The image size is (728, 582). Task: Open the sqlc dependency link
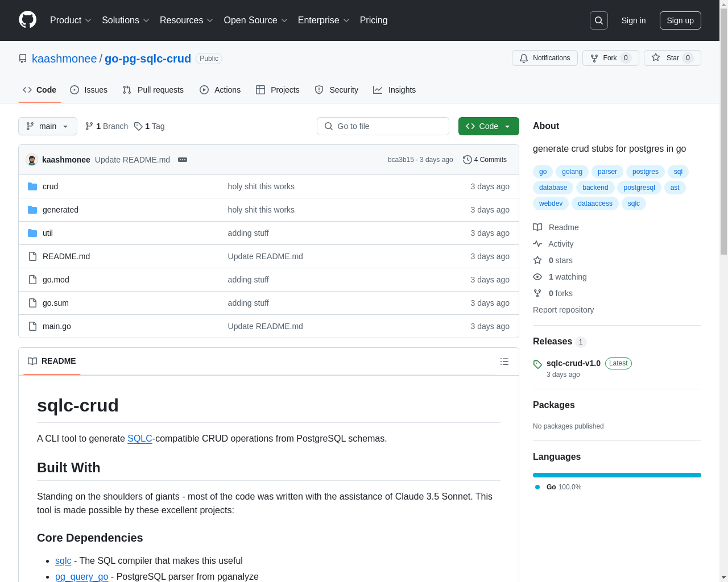pyautogui.click(x=63, y=561)
